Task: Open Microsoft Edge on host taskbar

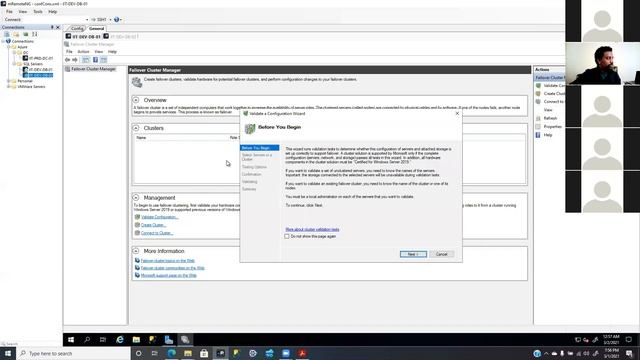Action: point(171,353)
